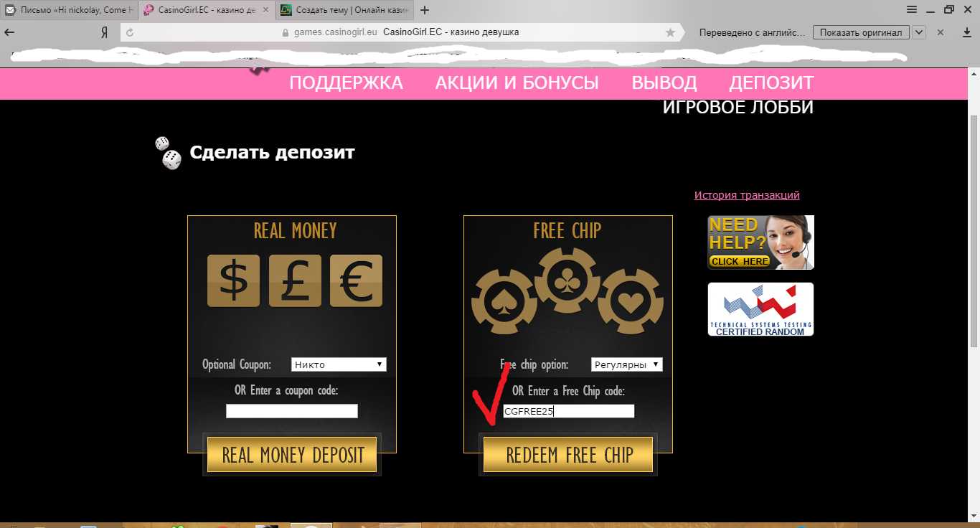980x528 pixels.
Task: Click the 'REAL MONEY' panel title
Action: coord(295,231)
